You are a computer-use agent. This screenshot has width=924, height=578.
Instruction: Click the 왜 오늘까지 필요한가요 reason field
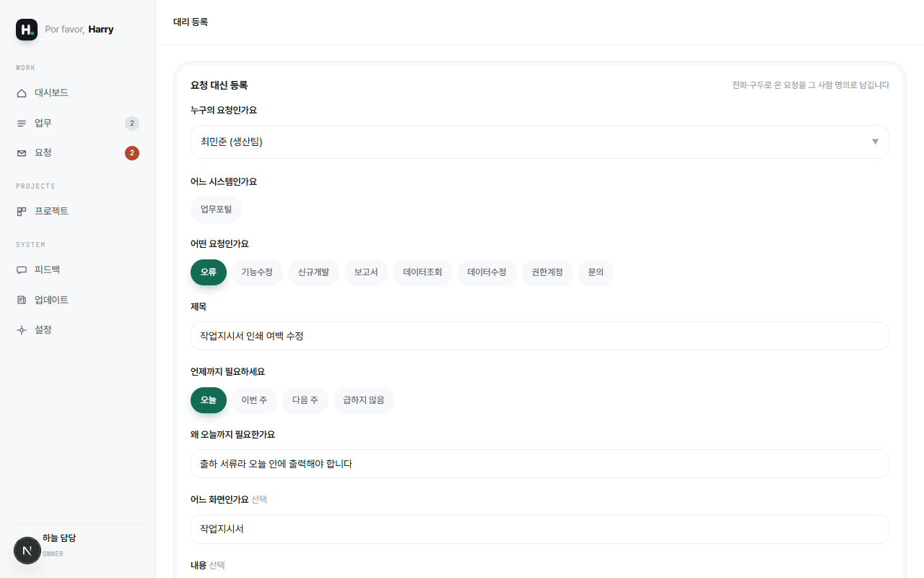point(540,464)
